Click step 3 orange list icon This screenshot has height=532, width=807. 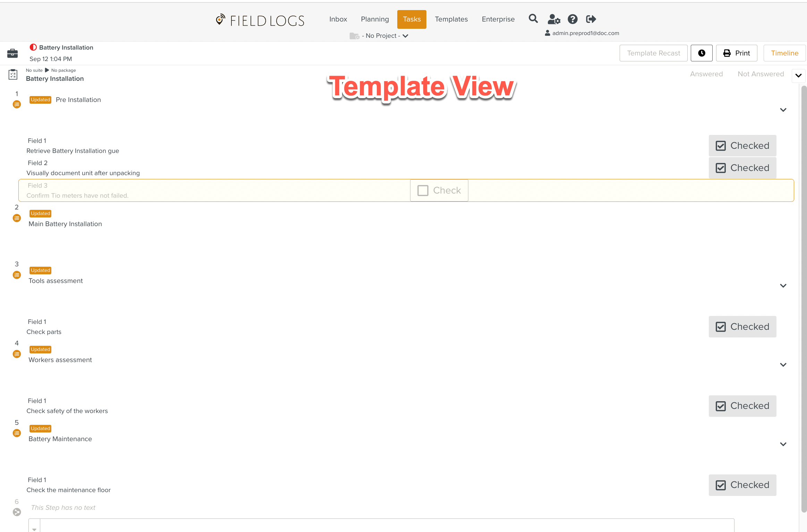pyautogui.click(x=17, y=275)
